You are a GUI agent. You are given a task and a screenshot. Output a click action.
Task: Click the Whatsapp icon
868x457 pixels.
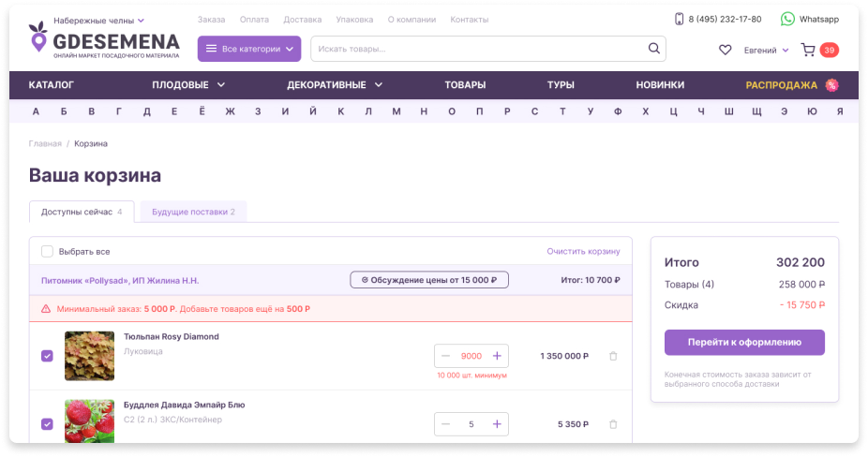(787, 19)
